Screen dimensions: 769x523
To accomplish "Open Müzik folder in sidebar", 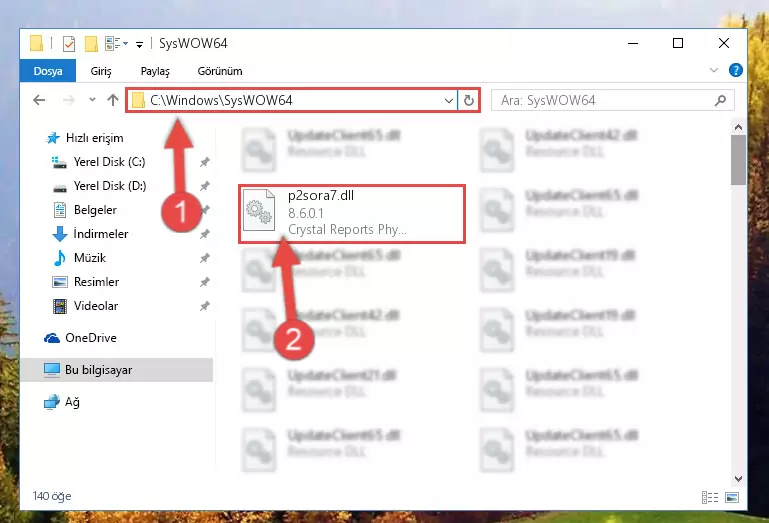I will (90, 258).
